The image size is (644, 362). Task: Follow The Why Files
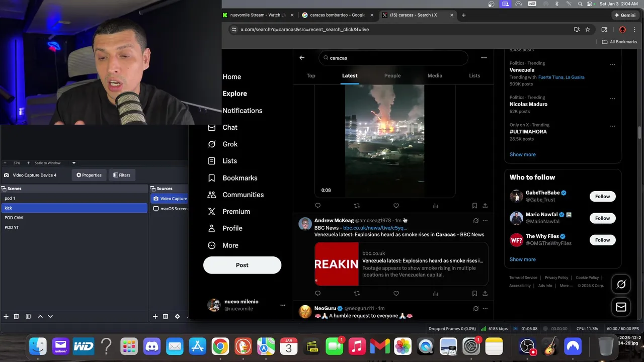pos(602,240)
